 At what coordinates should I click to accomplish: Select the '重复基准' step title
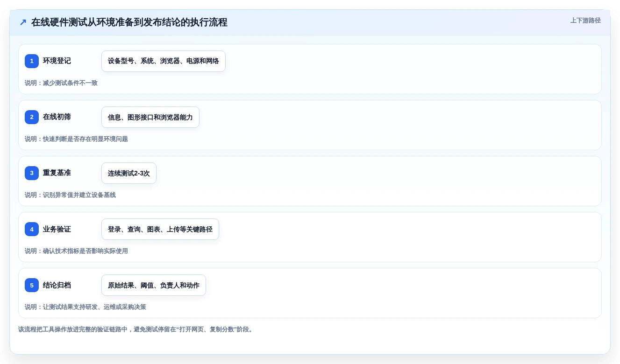[57, 173]
